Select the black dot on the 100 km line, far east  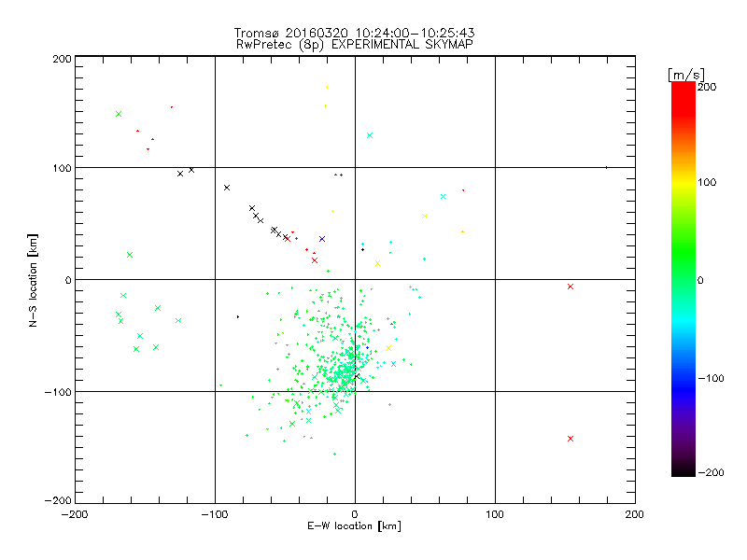tap(606, 168)
